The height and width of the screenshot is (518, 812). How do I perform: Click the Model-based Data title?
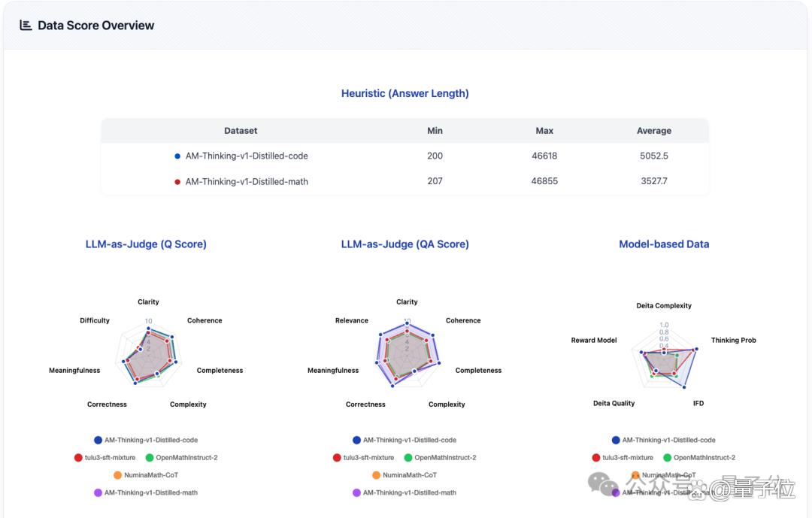(664, 244)
